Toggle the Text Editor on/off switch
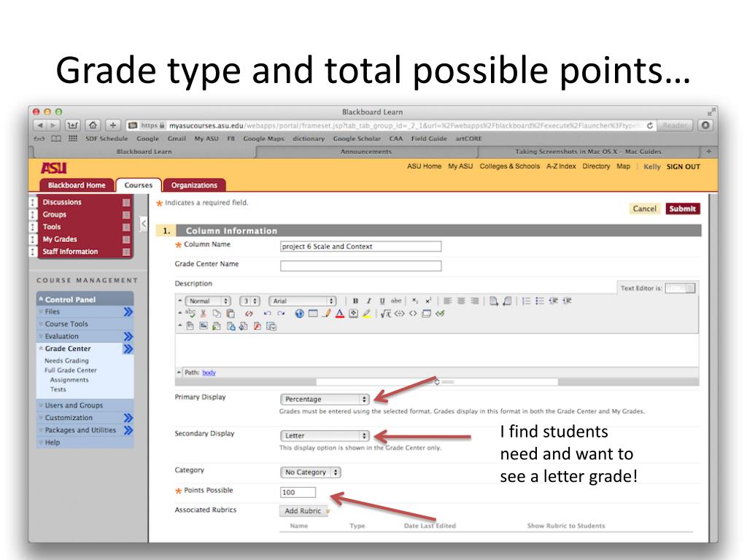 pos(681,288)
